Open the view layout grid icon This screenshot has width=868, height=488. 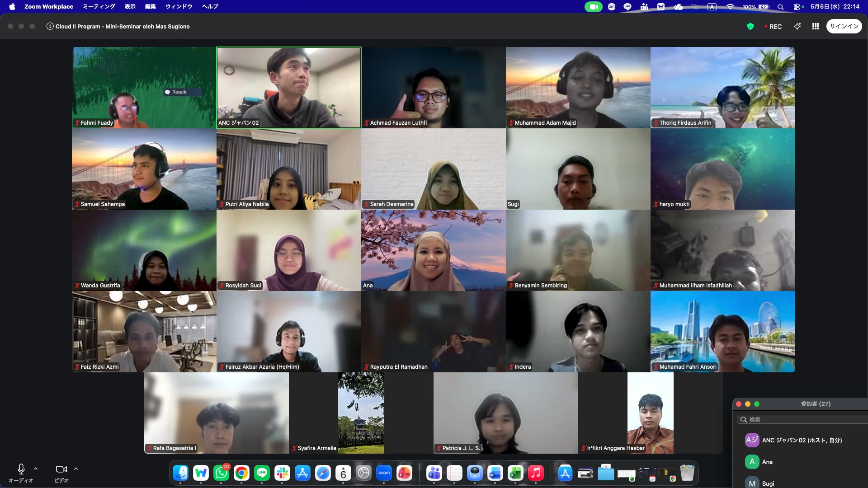pos(816,26)
